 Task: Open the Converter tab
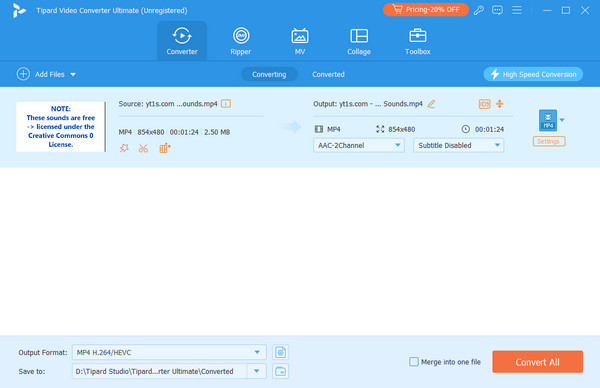(182, 41)
